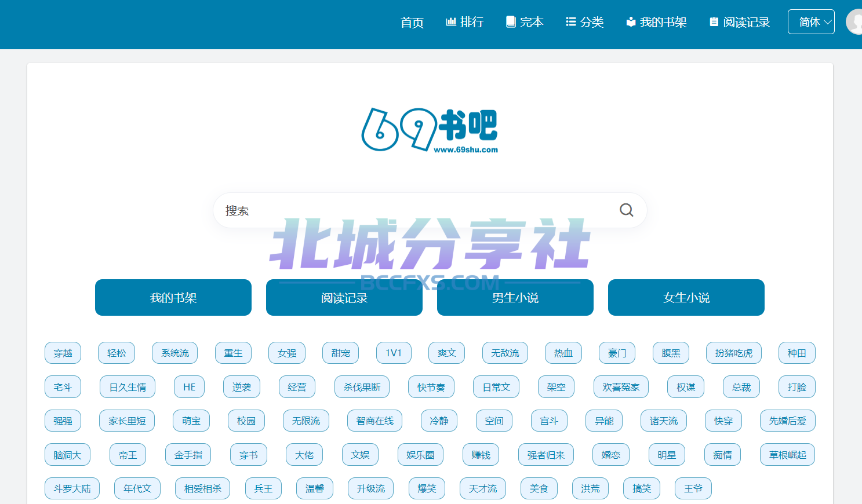
Task: Select the 扮猪吃虎 tag
Action: pyautogui.click(x=734, y=353)
